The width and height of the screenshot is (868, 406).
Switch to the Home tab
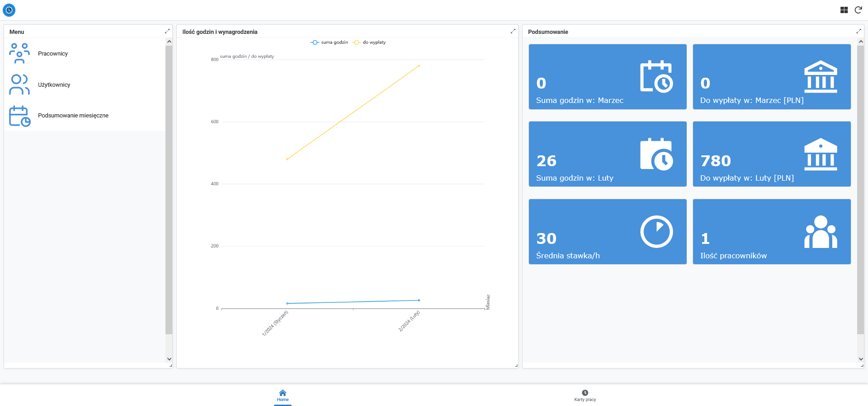(x=283, y=395)
